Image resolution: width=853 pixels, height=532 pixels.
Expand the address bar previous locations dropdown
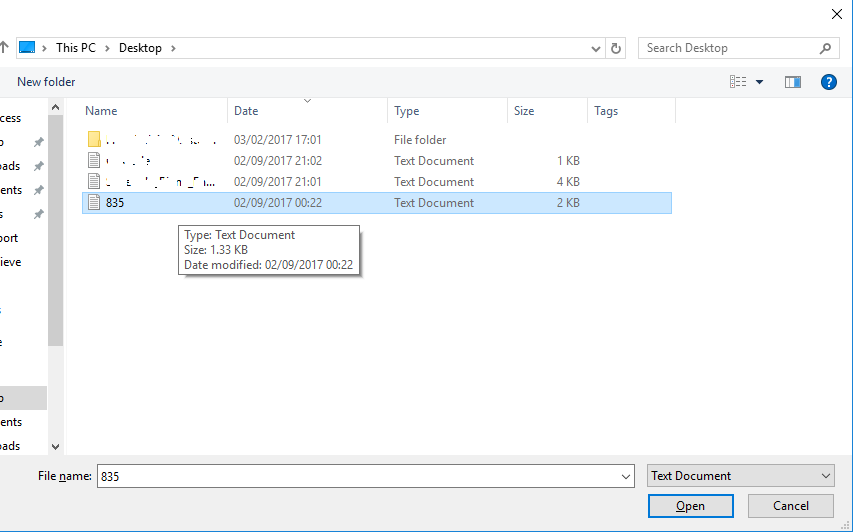coord(596,48)
